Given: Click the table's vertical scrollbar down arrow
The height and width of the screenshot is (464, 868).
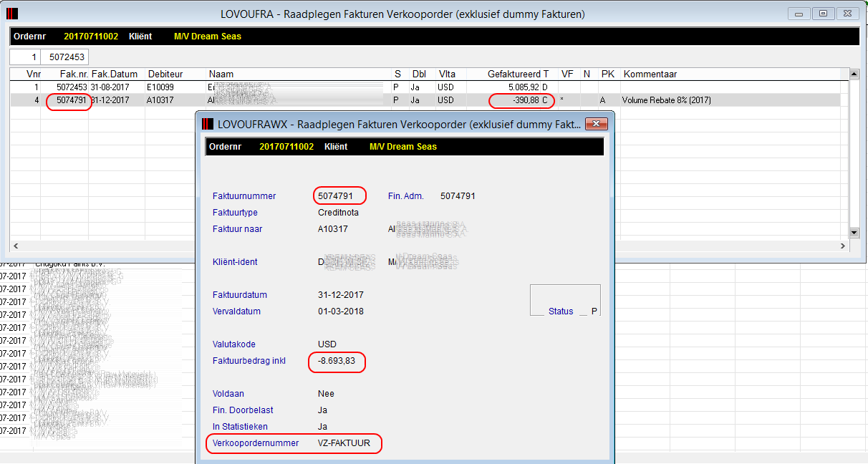Looking at the screenshot, I should coord(854,233).
